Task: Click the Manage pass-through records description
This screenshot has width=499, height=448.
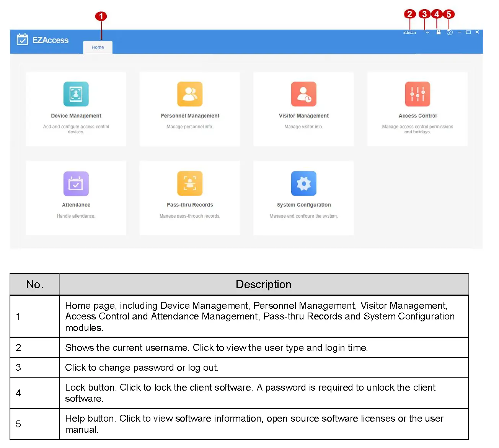Action: click(x=190, y=216)
